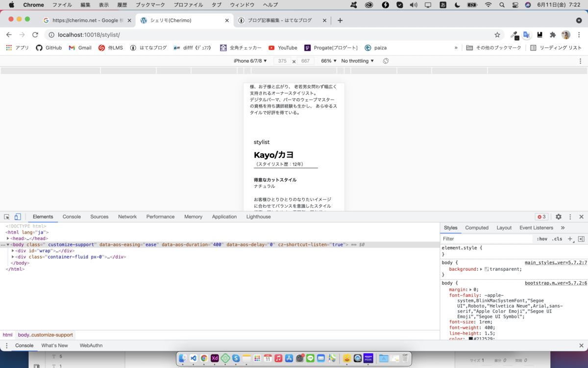Open the iPhone 6/7/8 device dropdown

[x=250, y=61]
